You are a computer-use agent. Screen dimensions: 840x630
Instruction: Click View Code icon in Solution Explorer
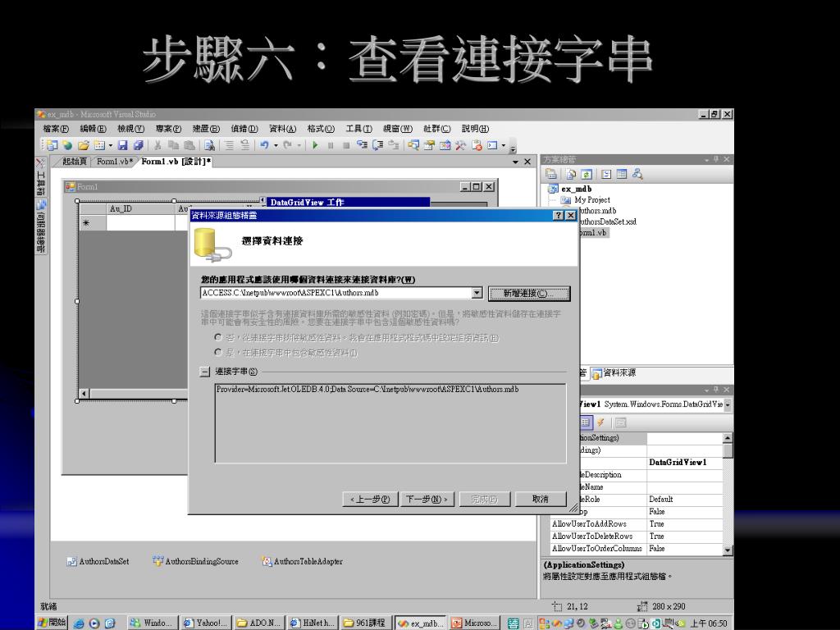(606, 174)
